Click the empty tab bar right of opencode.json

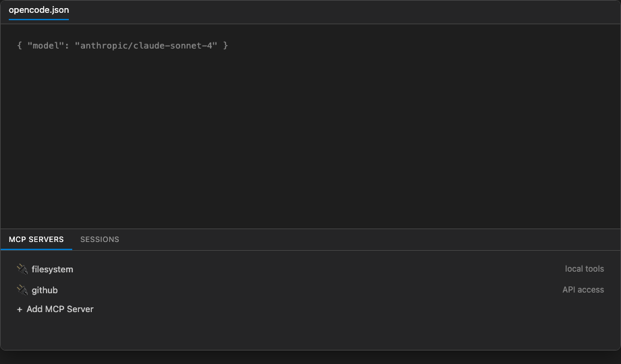(x=344, y=12)
